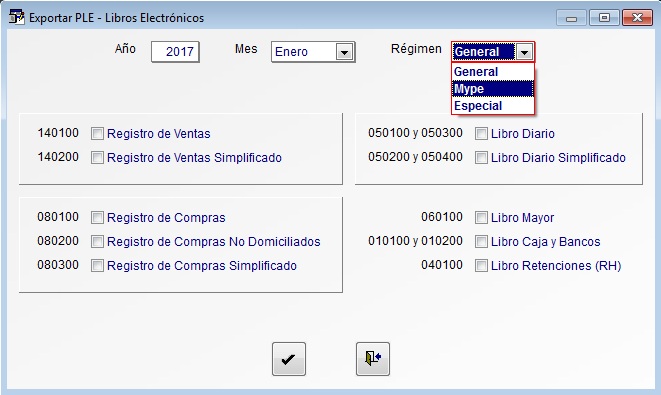Viewport: 661px width, 395px height.
Task: Click the Año label
Action: (x=125, y=49)
